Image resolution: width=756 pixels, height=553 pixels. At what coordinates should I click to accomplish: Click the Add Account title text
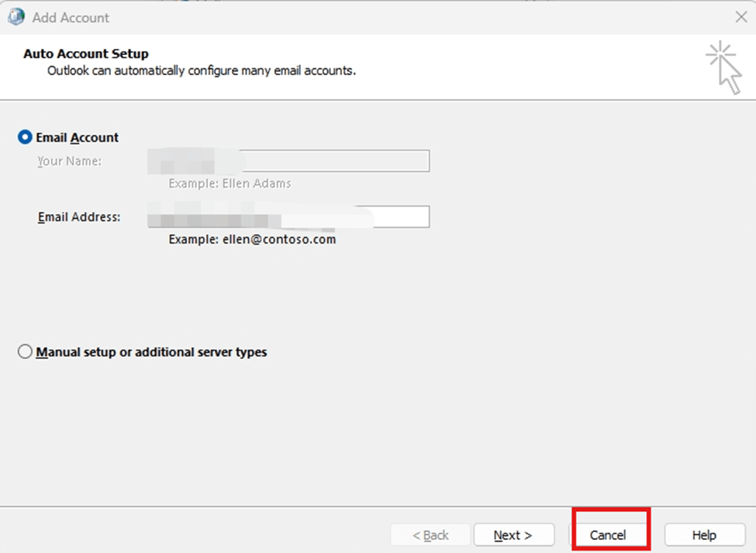pyautogui.click(x=67, y=16)
